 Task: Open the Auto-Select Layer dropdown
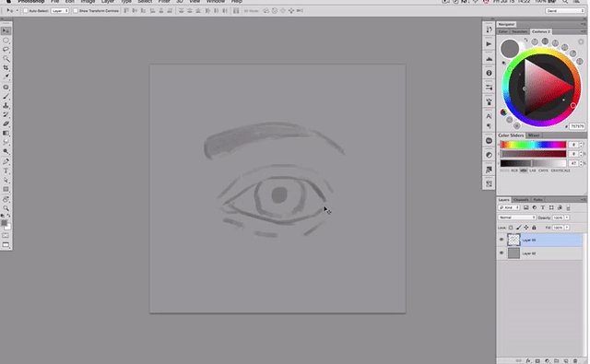click(x=60, y=10)
